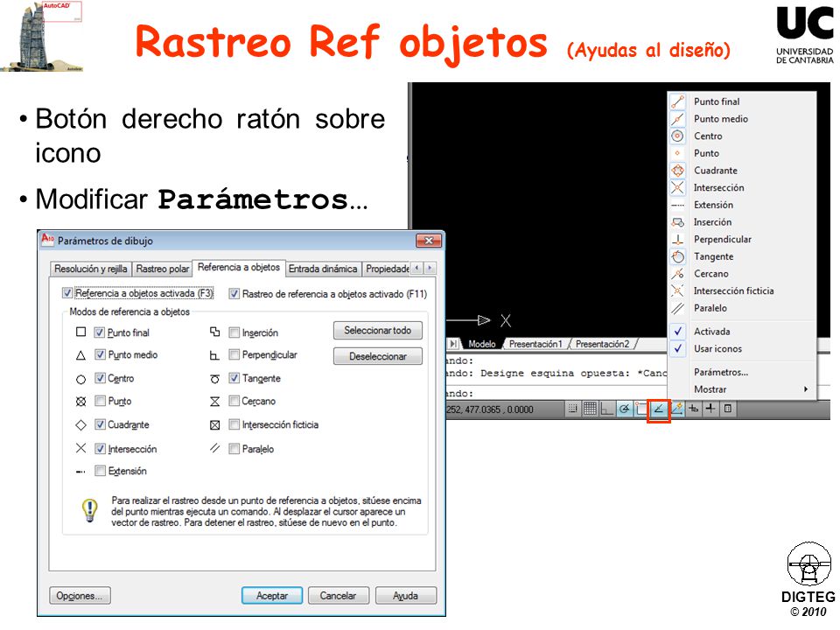Toggle Ortho mode icon in status bar
The height and width of the screenshot is (630, 840).
point(606,409)
